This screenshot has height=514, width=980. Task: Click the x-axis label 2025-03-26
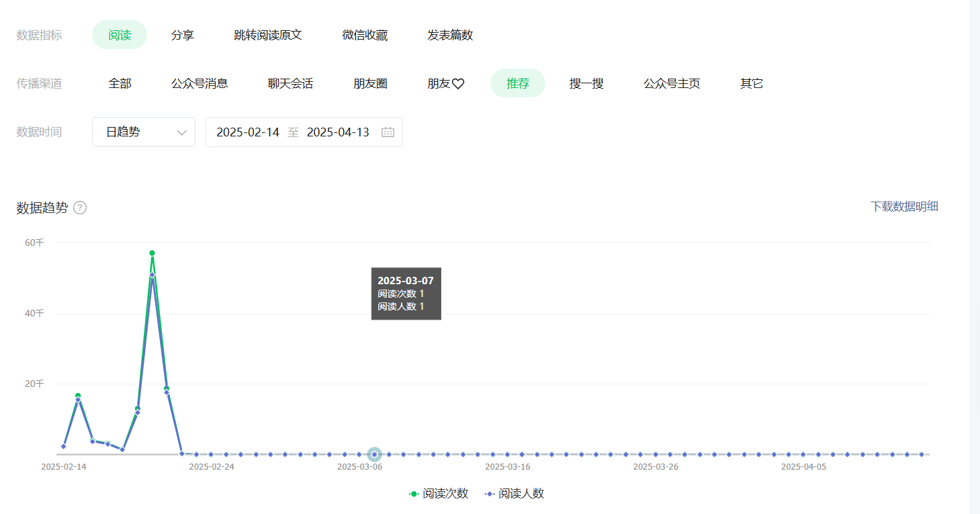(x=656, y=466)
